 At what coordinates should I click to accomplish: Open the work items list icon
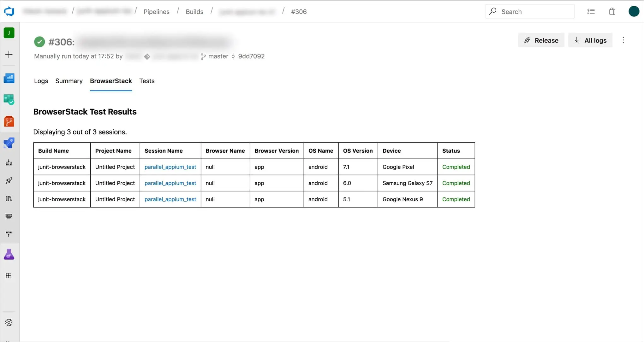(x=591, y=12)
